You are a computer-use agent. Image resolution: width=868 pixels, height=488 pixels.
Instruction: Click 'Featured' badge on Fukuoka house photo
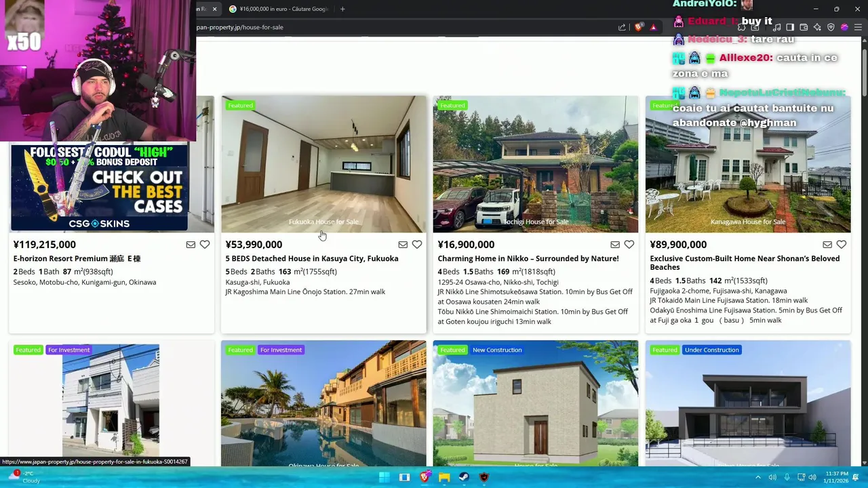click(240, 105)
